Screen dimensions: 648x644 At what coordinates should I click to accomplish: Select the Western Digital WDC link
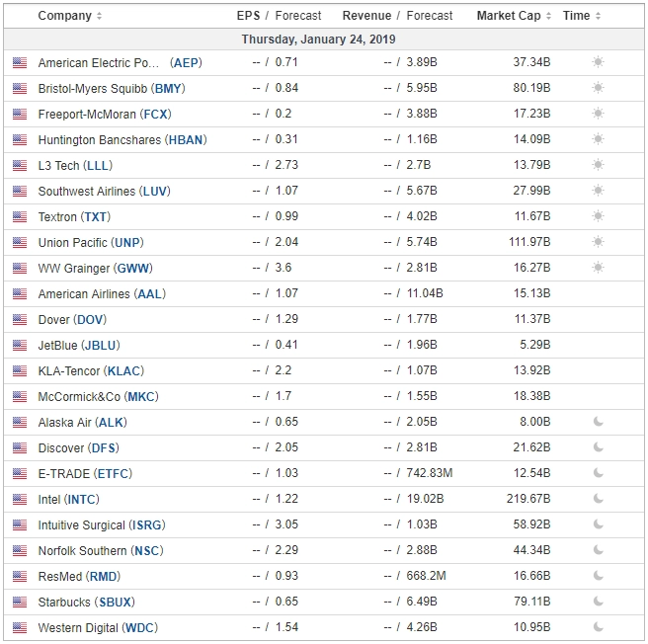pyautogui.click(x=139, y=628)
